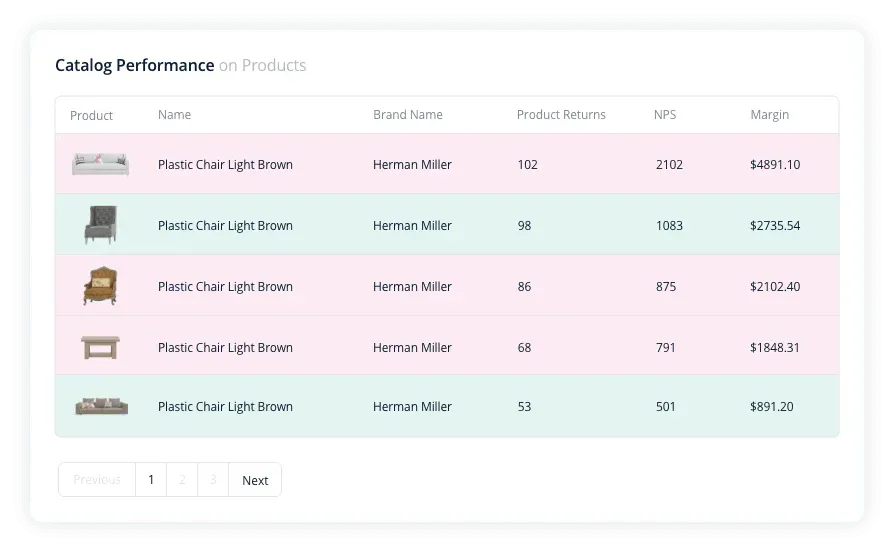Open page 3 of the table
The height and width of the screenshot is (552, 894).
(213, 480)
